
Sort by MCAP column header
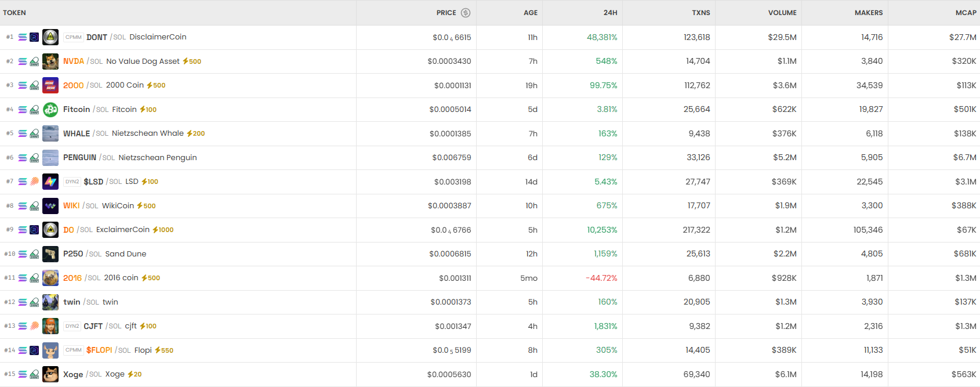click(x=966, y=13)
